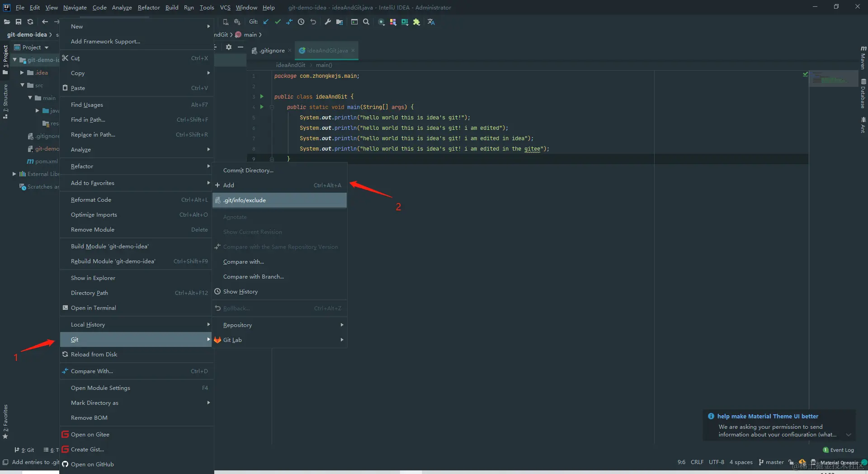Click the Event Log status item
This screenshot has width=868, height=474.
(839, 450)
